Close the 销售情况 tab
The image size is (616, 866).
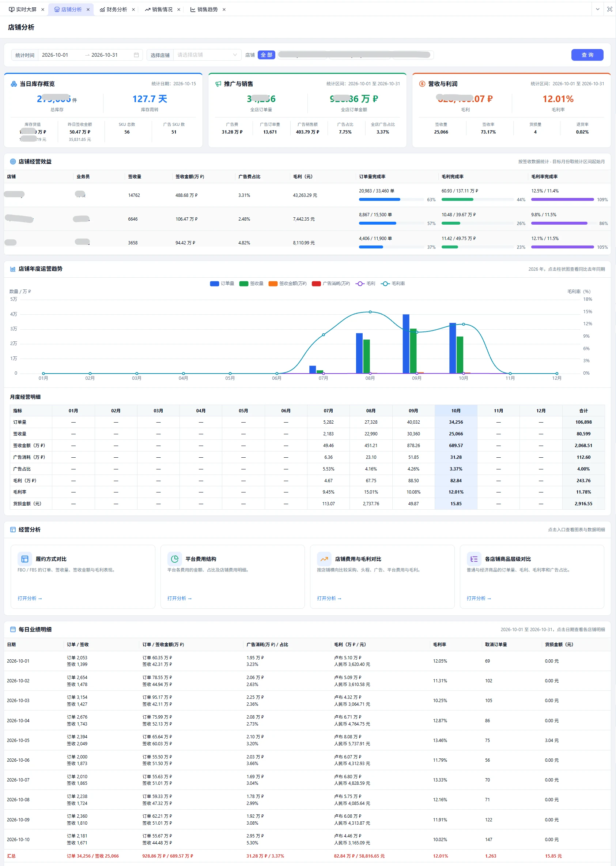(179, 10)
